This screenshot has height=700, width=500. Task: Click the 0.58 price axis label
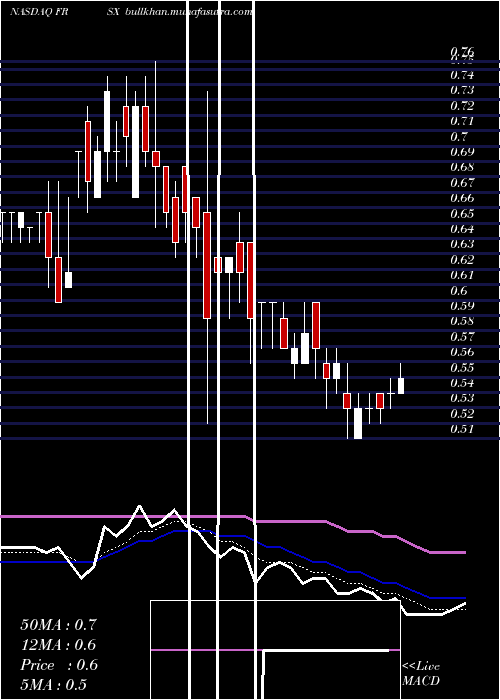(x=462, y=321)
